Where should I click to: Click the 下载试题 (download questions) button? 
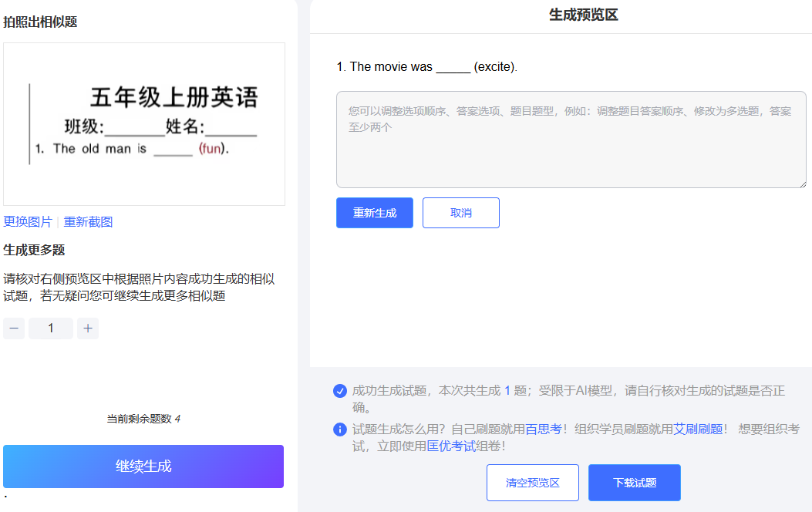[x=634, y=482]
